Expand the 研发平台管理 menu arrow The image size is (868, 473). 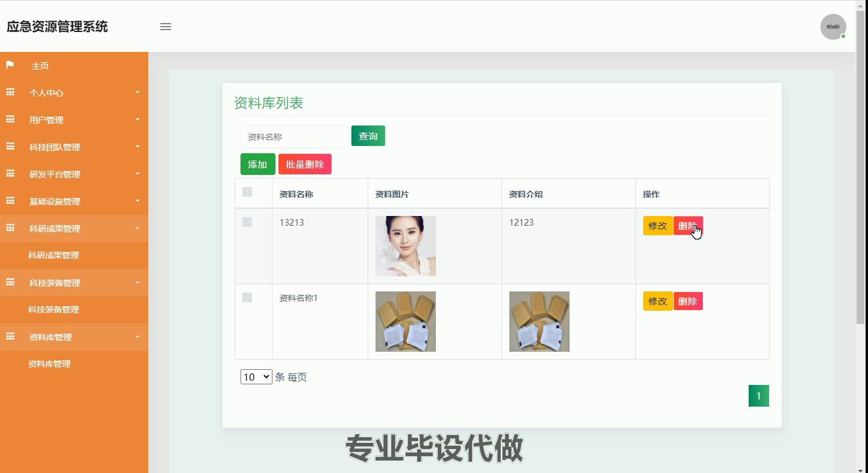click(x=137, y=174)
